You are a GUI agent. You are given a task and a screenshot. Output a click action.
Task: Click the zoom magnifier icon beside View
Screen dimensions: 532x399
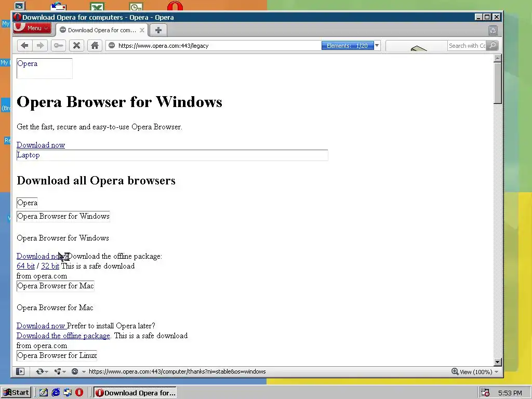[455, 371]
